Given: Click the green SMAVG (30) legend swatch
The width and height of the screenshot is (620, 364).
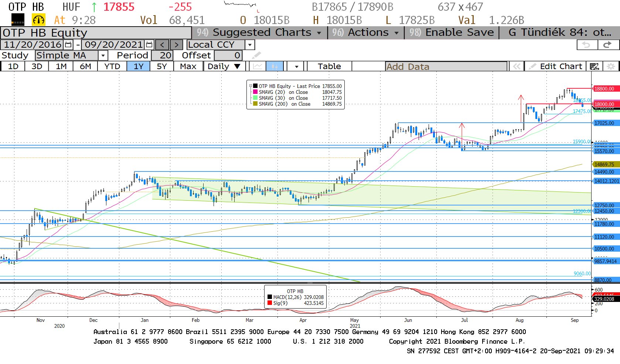Looking at the screenshot, I should 255,98.
